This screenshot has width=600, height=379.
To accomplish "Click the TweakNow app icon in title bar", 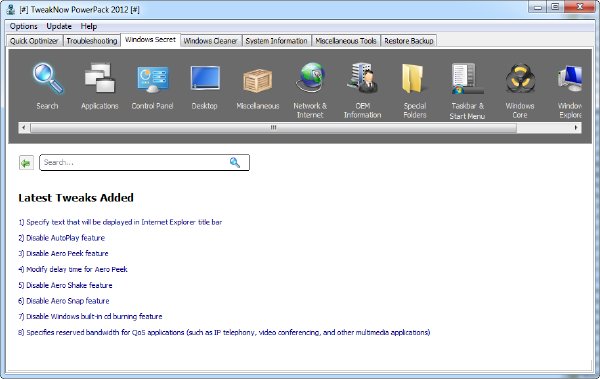I will [11, 9].
